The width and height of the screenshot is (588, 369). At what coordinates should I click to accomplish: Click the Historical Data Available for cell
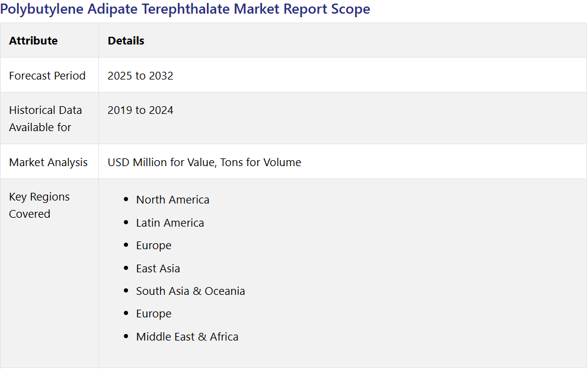tap(45, 119)
